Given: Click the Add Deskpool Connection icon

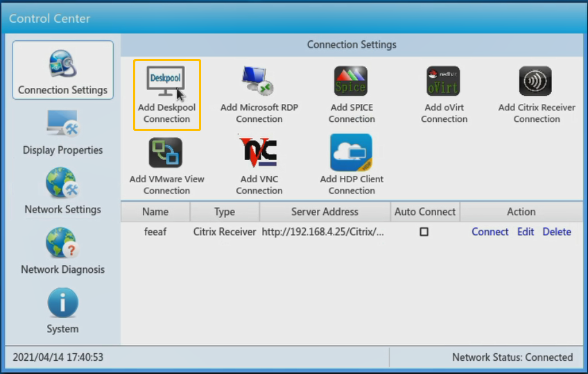Looking at the screenshot, I should [x=165, y=81].
